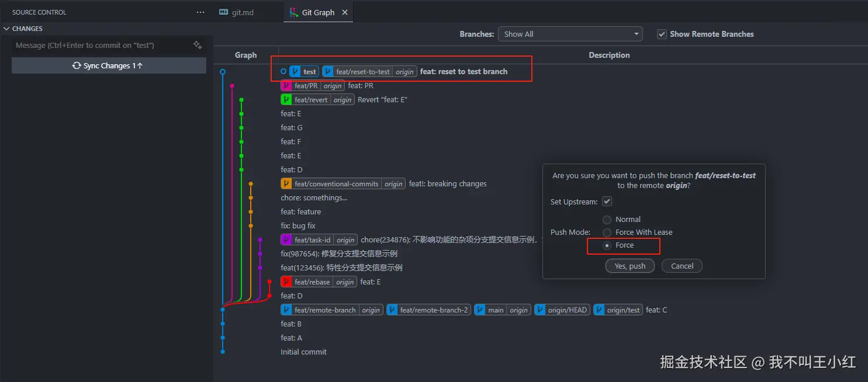Click the AI generate commit message sparkle icon
Viewport: 868px width, 382px height.
tap(198, 45)
